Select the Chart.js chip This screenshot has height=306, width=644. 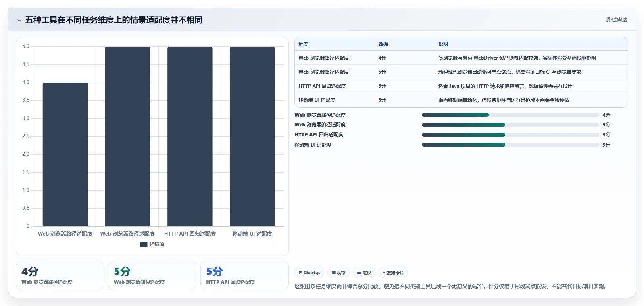point(309,273)
